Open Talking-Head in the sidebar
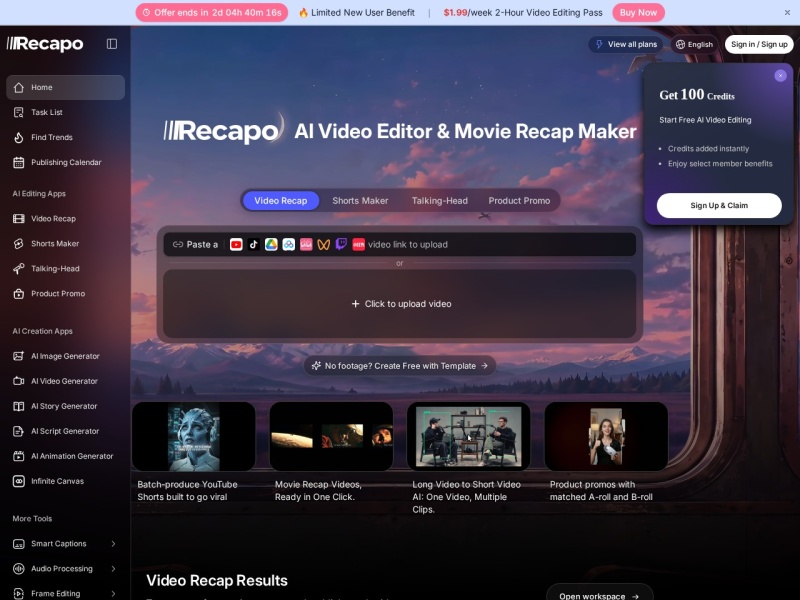 coord(65,268)
